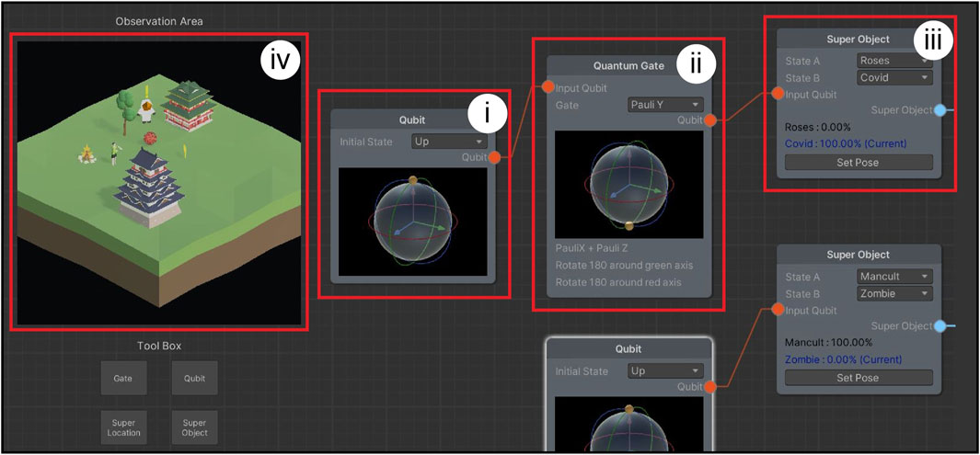This screenshot has height=455, width=980.
Task: Click the 'Zombie : 0.00% (Current)' text
Action: [843, 359]
